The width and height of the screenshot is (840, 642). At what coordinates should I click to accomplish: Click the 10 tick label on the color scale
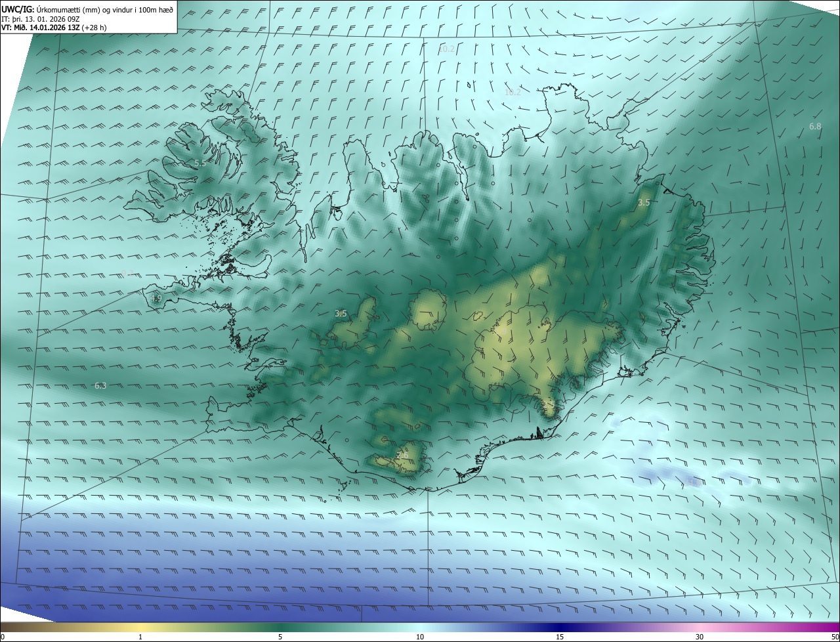point(420,637)
